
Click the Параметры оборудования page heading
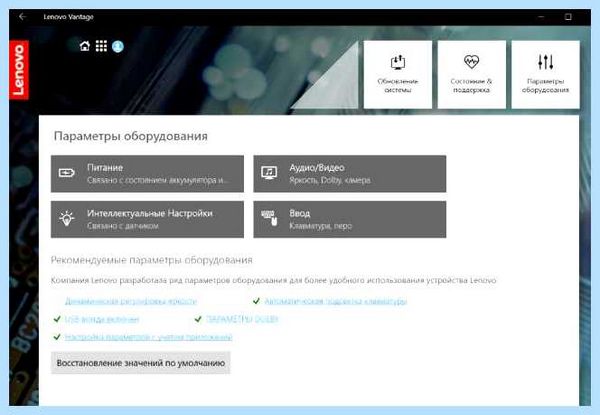130,136
